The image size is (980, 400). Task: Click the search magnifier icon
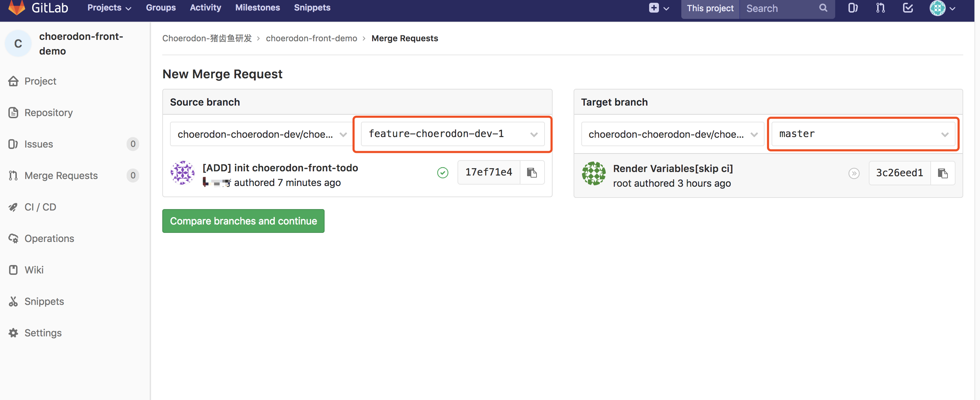[x=823, y=8]
